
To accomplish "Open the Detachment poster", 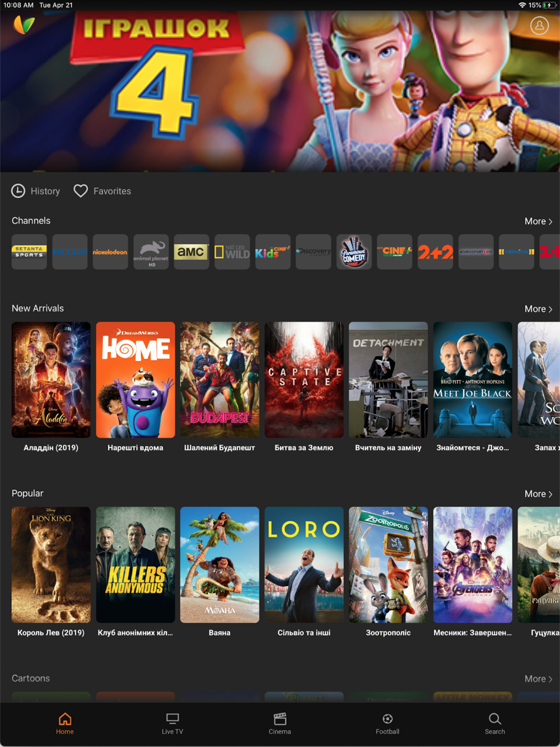I will (388, 380).
